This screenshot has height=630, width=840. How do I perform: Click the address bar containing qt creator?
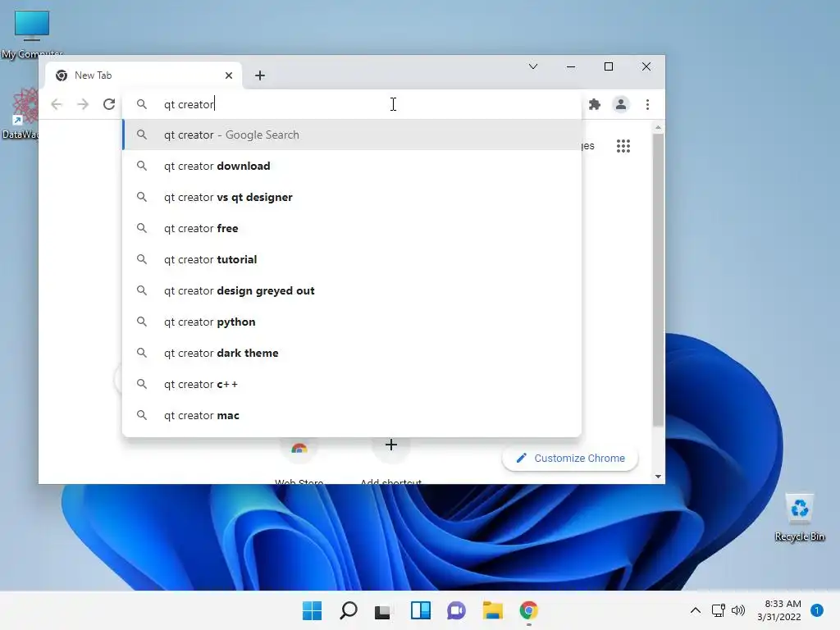[352, 104]
